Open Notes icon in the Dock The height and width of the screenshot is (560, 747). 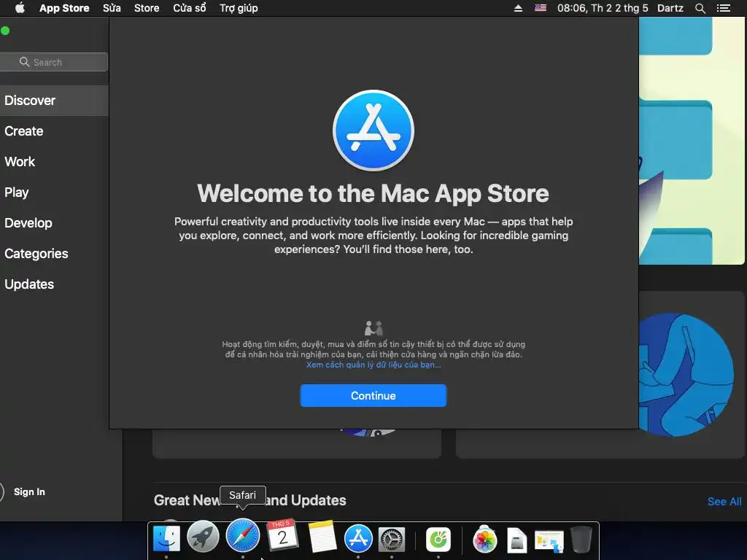pos(322,537)
